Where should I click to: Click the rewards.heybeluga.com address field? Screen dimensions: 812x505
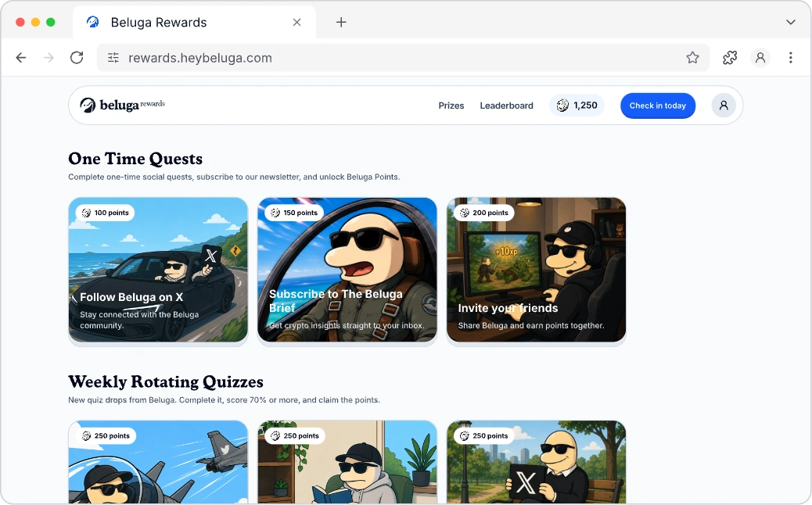[x=402, y=57]
